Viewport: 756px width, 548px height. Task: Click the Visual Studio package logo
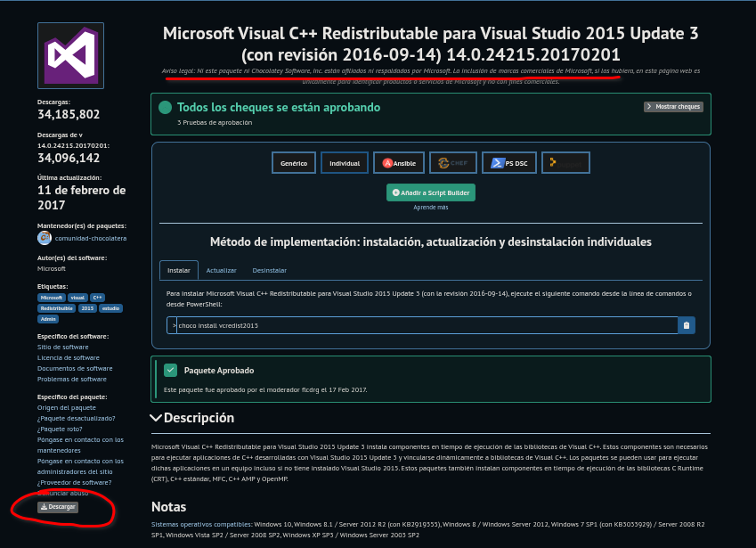pos(69,54)
